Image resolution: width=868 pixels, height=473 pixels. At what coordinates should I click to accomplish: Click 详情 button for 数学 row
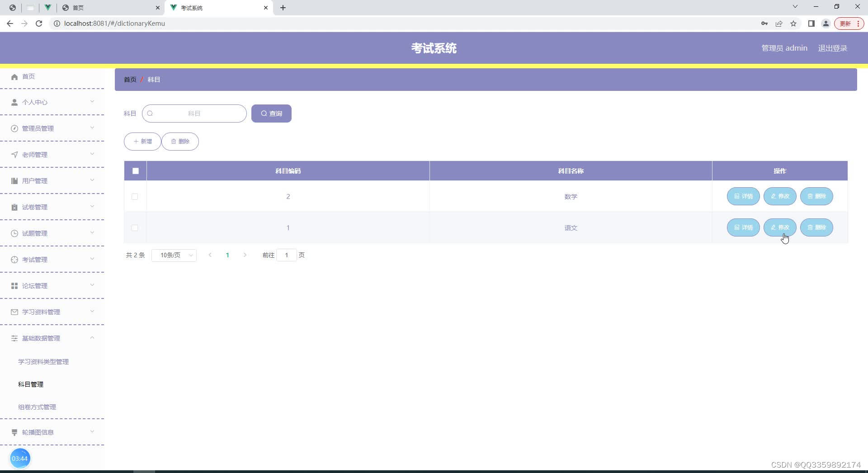[743, 196]
